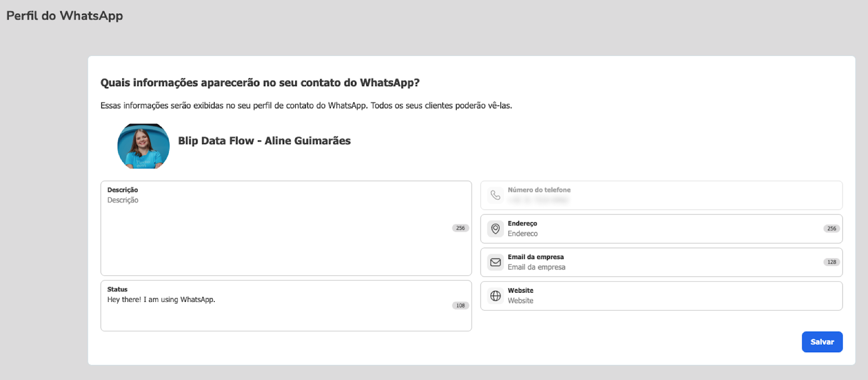Click the 256 counter in the Endereço field
Screen dimensions: 868x380
click(832, 229)
